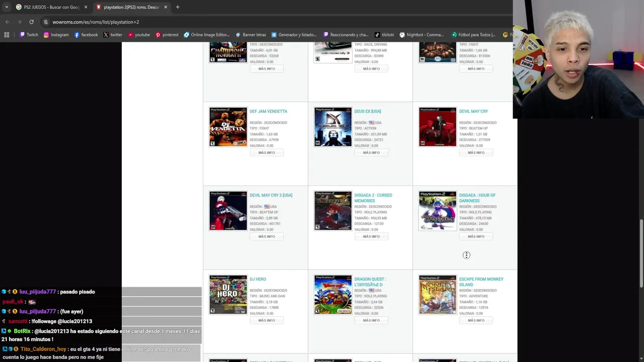Click Más Info under Champions cover
644x362 pixels.
point(267,68)
